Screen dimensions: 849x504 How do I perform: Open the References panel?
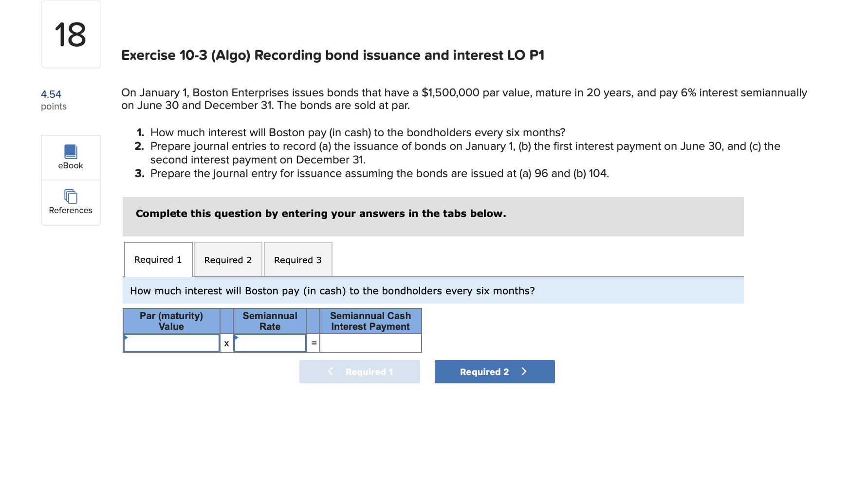(x=71, y=202)
